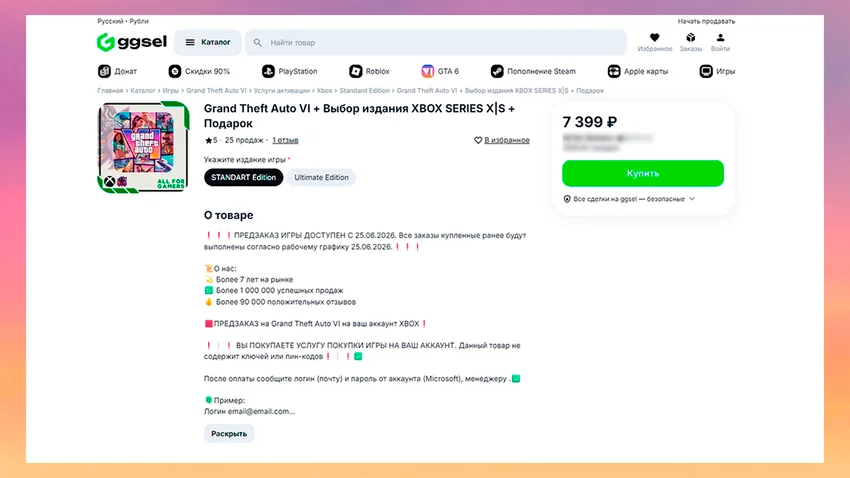Click the Apple карты icon
This screenshot has width=850, height=478.
point(614,71)
